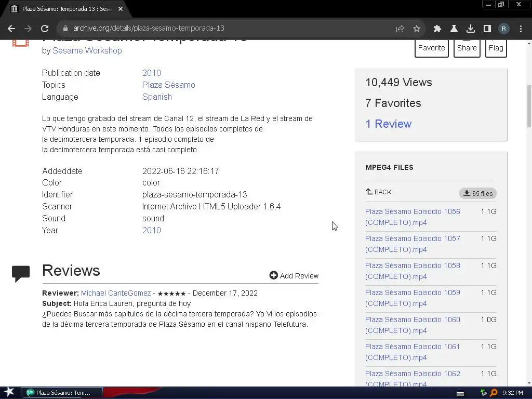Open reviewer Michael CanteGomez profile link
The width and height of the screenshot is (532, 399).
(x=116, y=293)
